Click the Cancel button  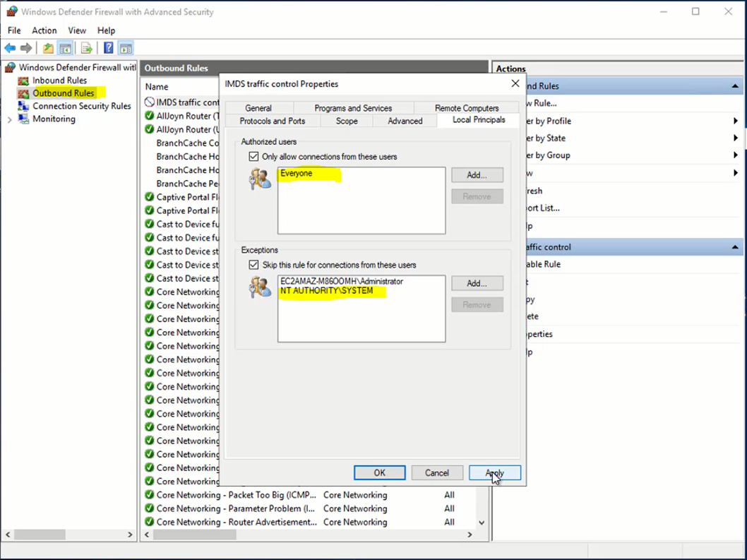(437, 472)
